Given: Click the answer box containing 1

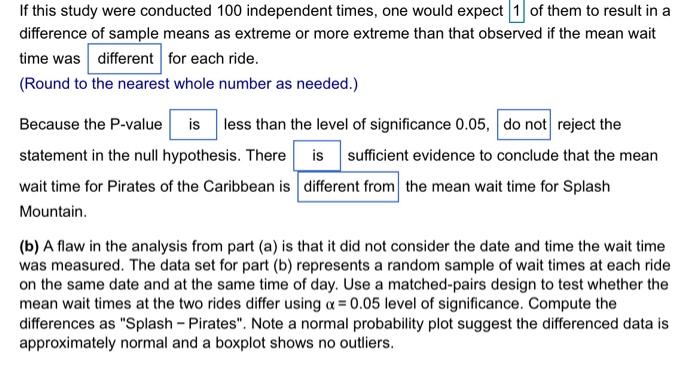Looking at the screenshot, I should point(517,11).
